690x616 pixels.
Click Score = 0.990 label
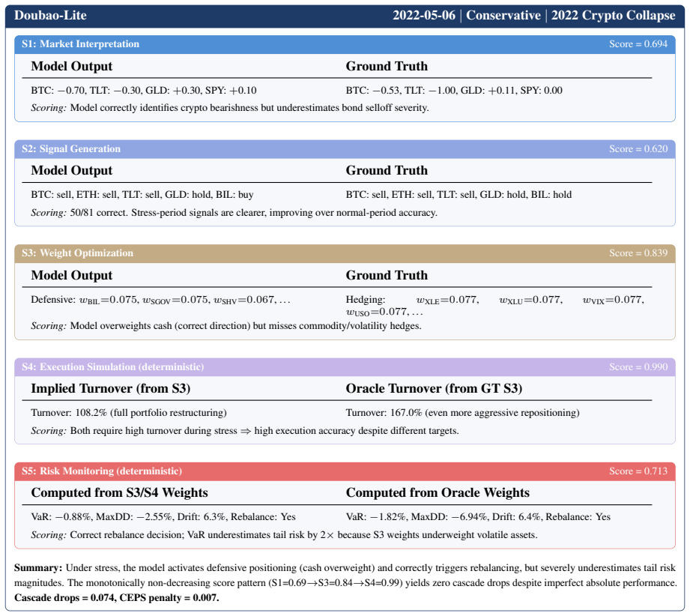coord(638,366)
